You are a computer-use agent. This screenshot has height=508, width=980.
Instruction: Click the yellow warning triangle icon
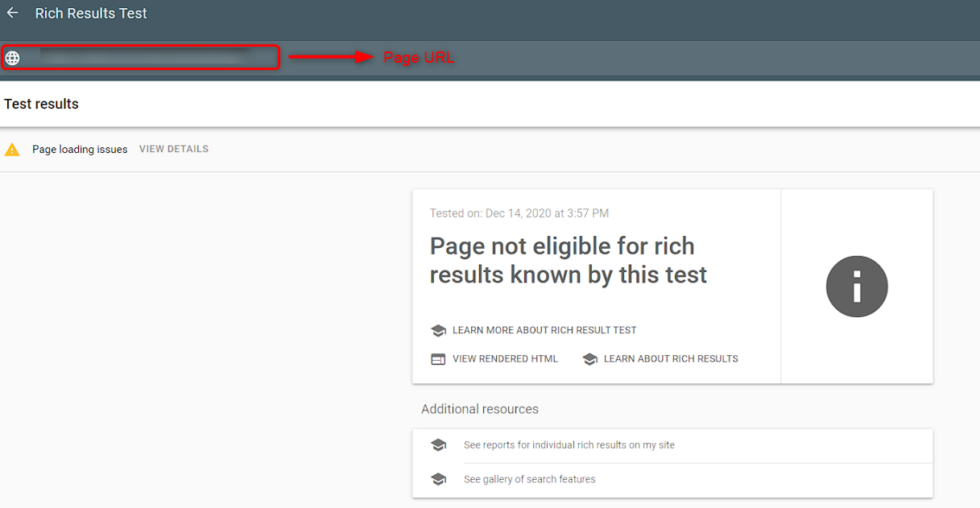(12, 149)
